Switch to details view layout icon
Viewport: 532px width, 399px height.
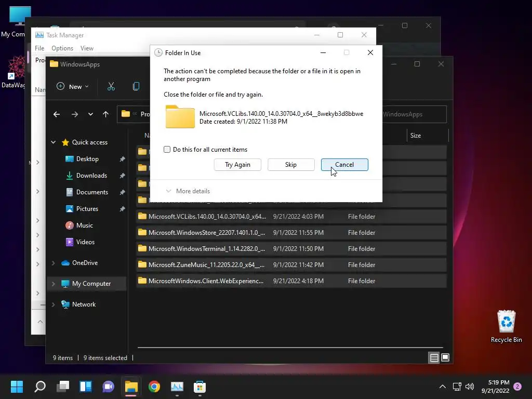434,357
